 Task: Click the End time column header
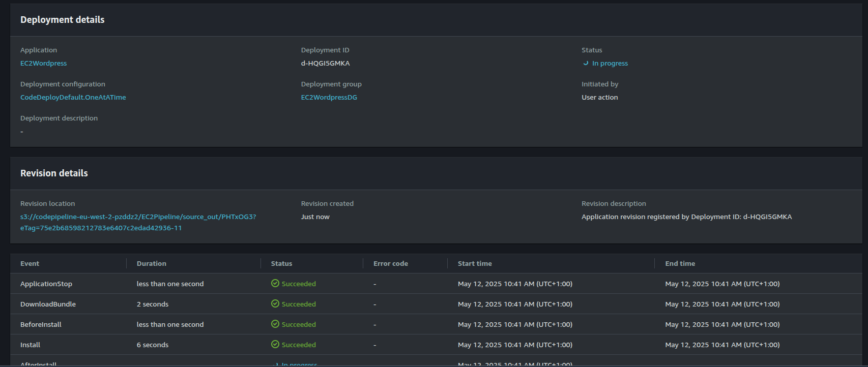pyautogui.click(x=680, y=264)
